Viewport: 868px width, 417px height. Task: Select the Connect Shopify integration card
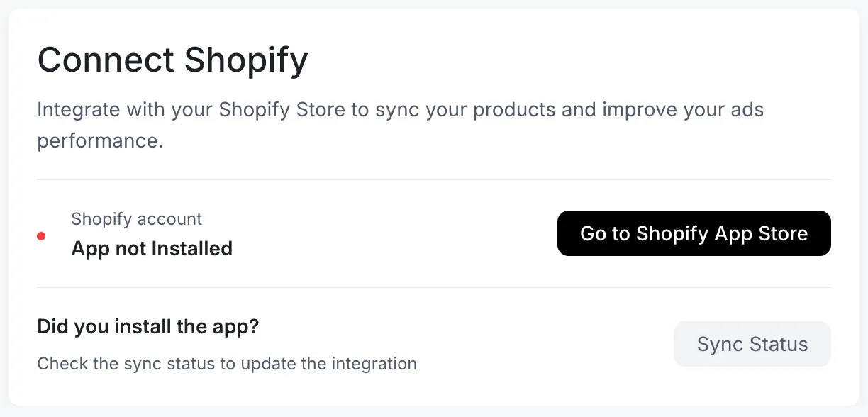coord(434,208)
